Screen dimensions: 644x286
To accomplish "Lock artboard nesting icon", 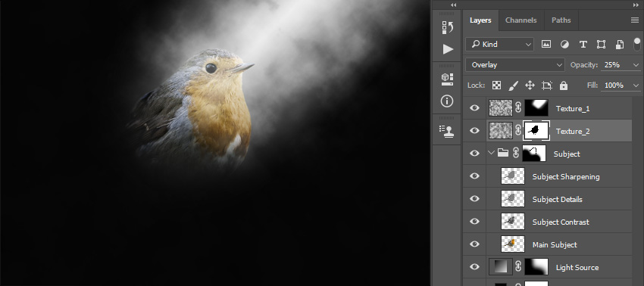I will (x=547, y=85).
